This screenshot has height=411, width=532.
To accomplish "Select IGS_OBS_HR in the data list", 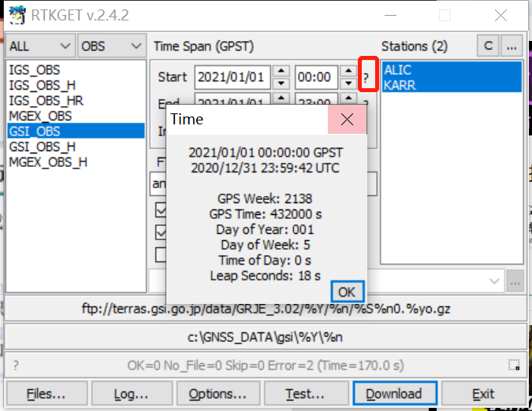I will point(47,101).
